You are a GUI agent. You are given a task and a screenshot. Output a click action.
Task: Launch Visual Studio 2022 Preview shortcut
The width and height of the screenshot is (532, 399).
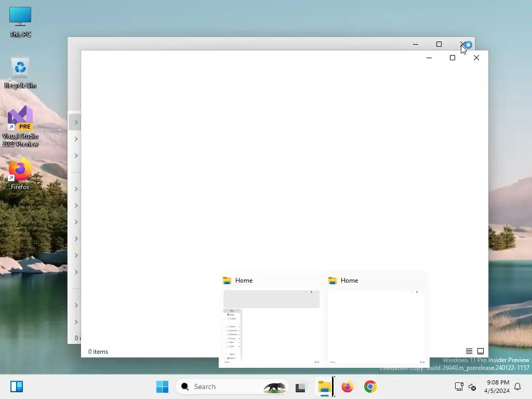pos(20,126)
